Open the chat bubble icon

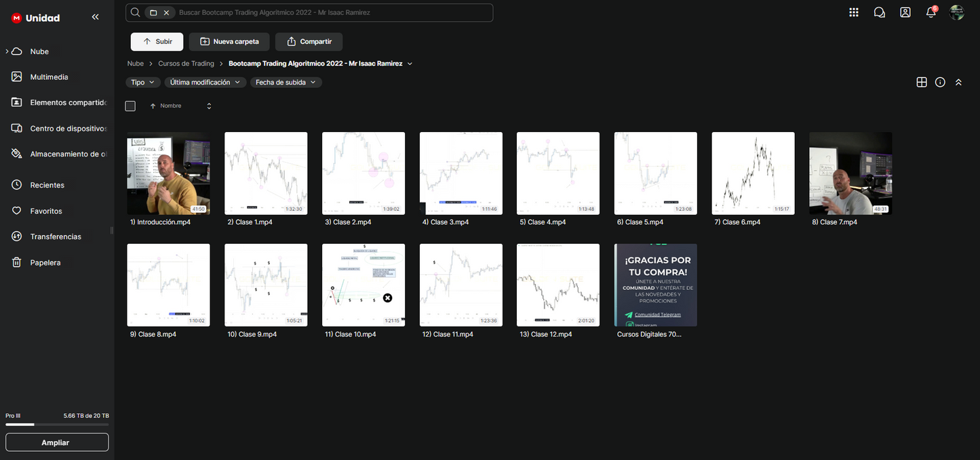tap(880, 12)
